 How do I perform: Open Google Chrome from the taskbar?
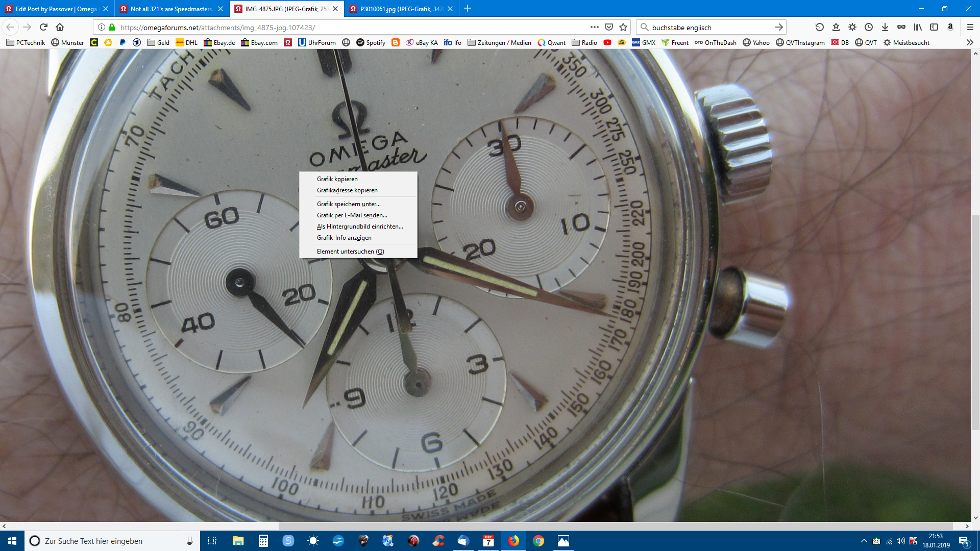tap(538, 541)
